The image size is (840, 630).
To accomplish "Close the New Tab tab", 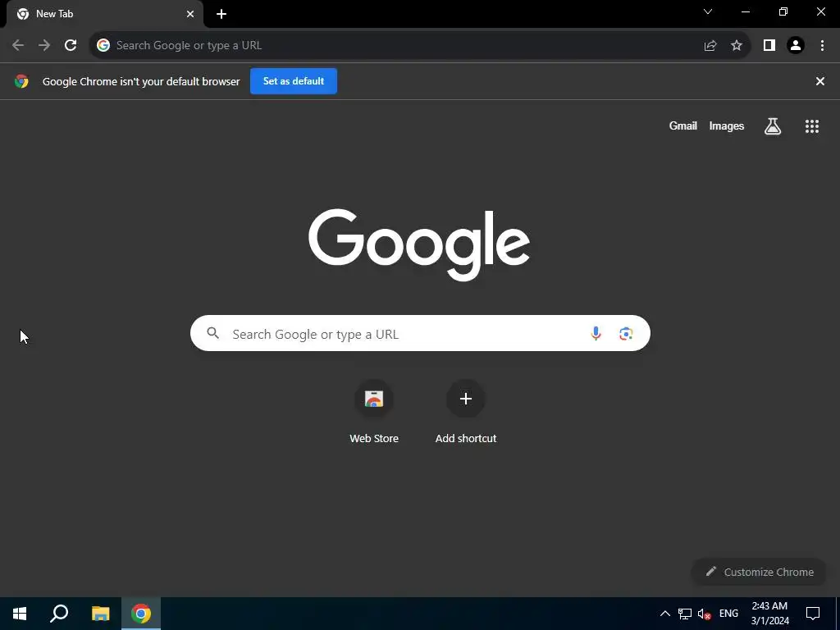I will click(x=190, y=14).
